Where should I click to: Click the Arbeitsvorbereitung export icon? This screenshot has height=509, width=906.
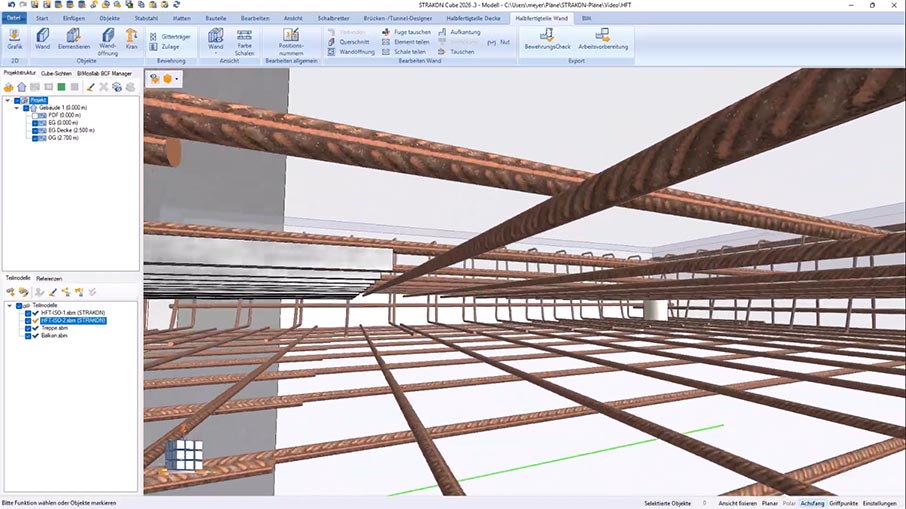602,39
